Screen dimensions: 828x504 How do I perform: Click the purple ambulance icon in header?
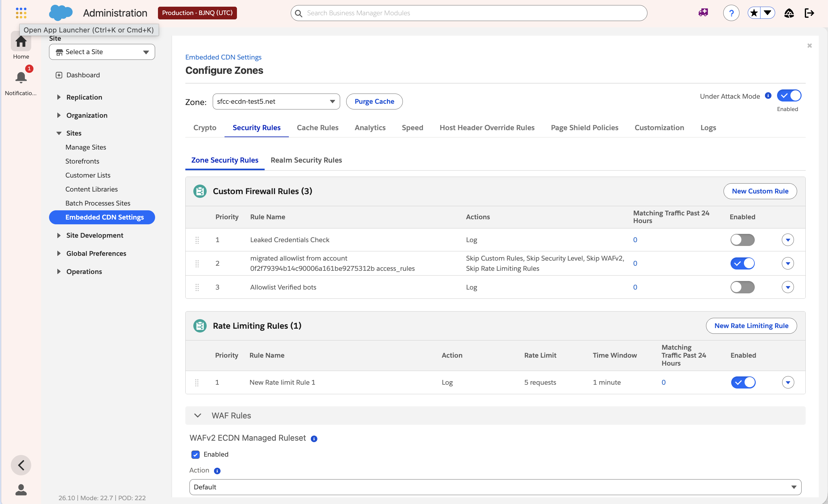coord(703,13)
